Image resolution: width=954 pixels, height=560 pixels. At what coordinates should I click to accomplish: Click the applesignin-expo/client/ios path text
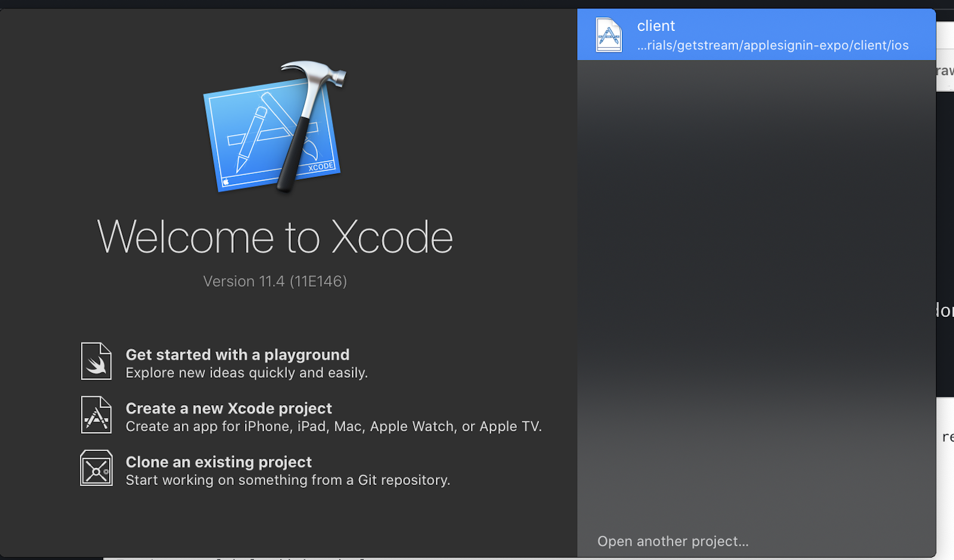pyautogui.click(x=773, y=46)
